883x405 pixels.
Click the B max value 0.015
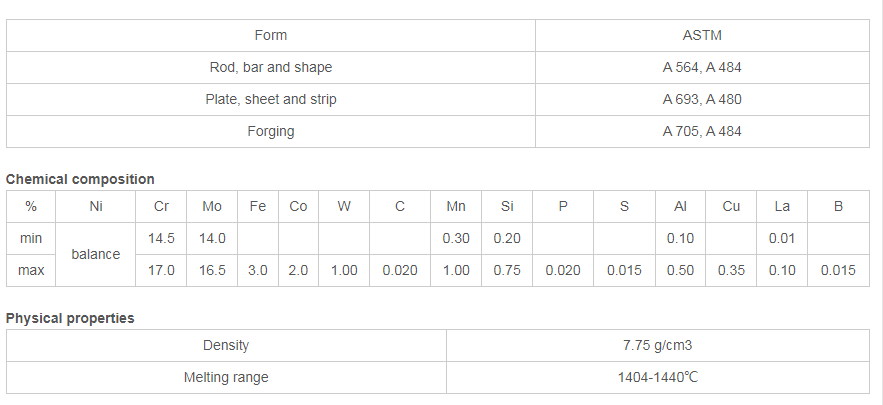tap(838, 270)
